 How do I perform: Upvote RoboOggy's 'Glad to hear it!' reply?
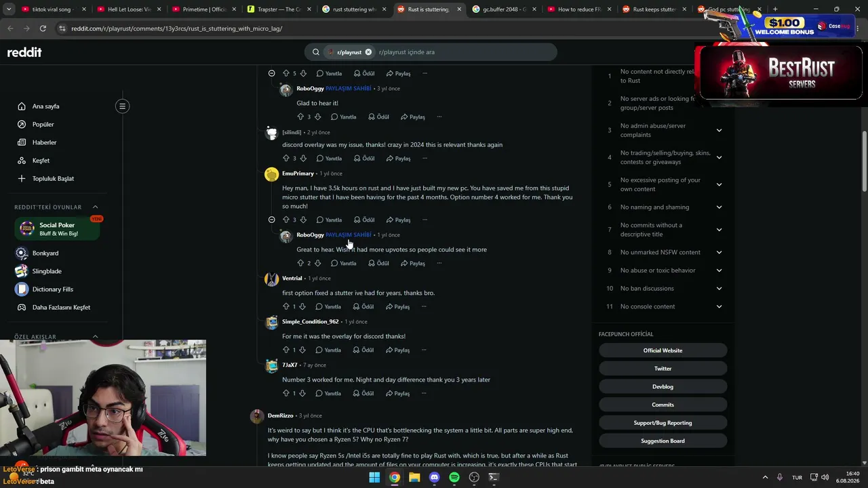point(300,117)
